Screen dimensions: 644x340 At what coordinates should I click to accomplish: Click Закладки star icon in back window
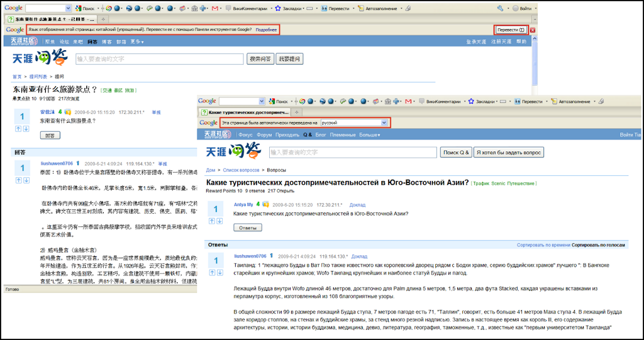(x=277, y=8)
